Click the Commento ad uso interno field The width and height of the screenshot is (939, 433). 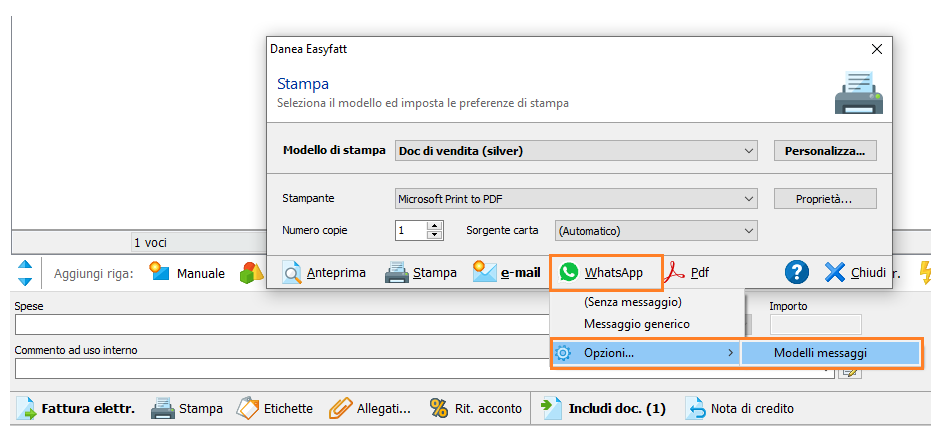click(425, 368)
